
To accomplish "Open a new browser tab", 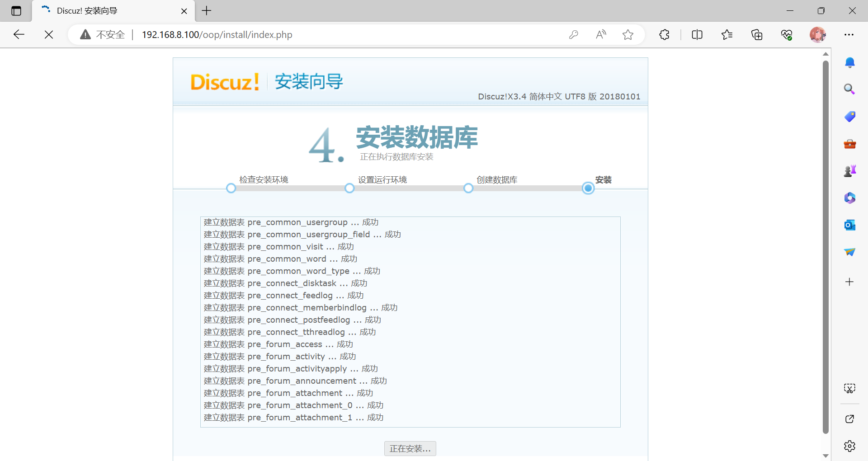I will coord(207,11).
